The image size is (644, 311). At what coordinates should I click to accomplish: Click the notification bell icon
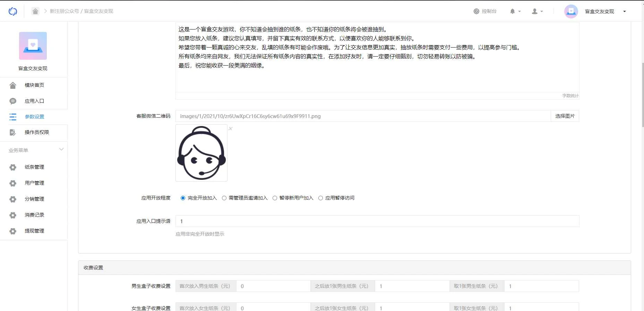512,11
